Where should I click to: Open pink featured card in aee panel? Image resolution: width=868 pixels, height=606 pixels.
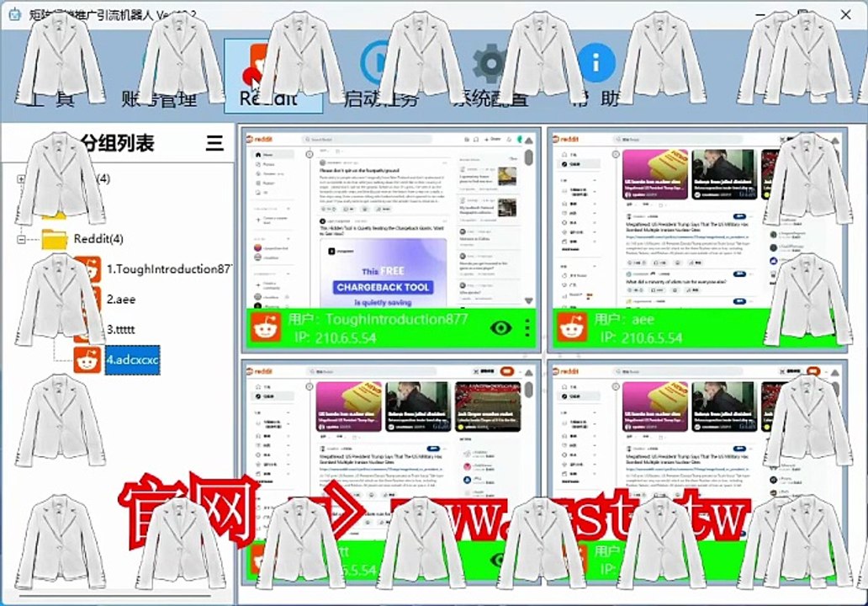pos(655,174)
